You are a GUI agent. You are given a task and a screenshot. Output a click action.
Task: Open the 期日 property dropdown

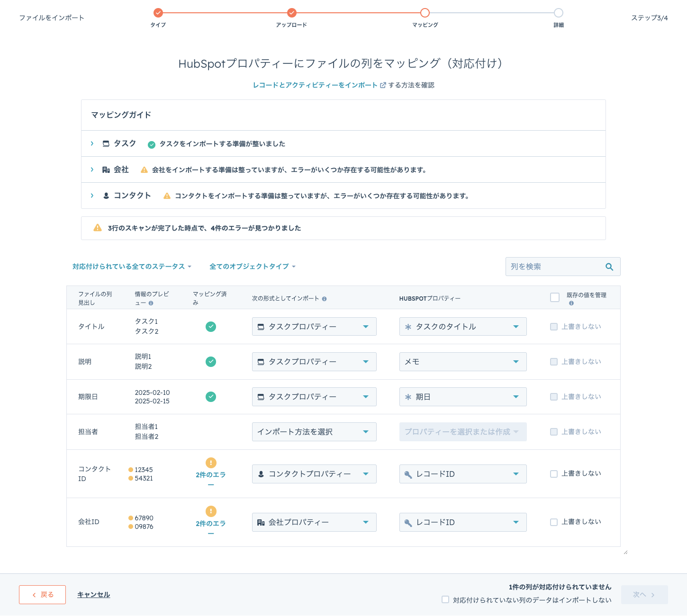point(463,397)
